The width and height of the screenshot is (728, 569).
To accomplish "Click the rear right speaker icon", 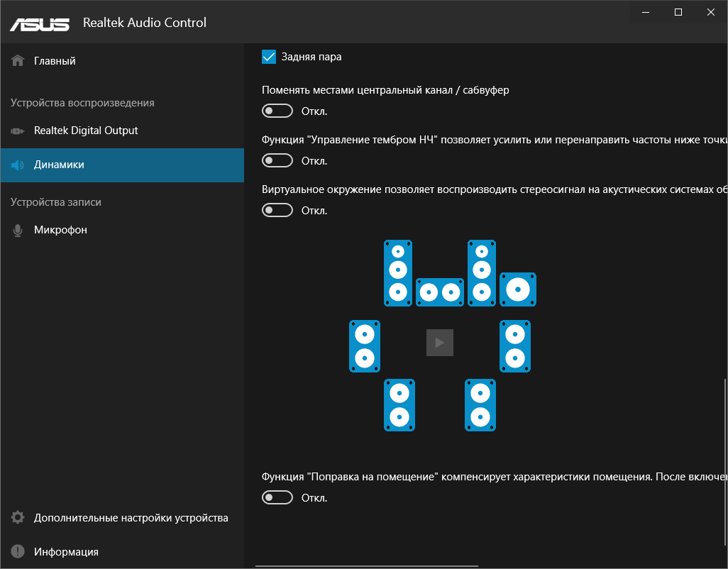I will 480,405.
